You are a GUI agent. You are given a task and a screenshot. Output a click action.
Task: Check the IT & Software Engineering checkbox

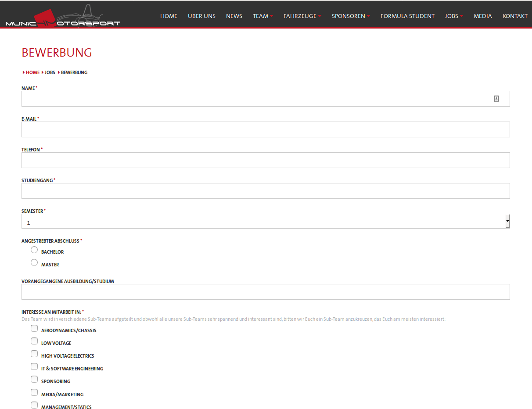click(34, 366)
